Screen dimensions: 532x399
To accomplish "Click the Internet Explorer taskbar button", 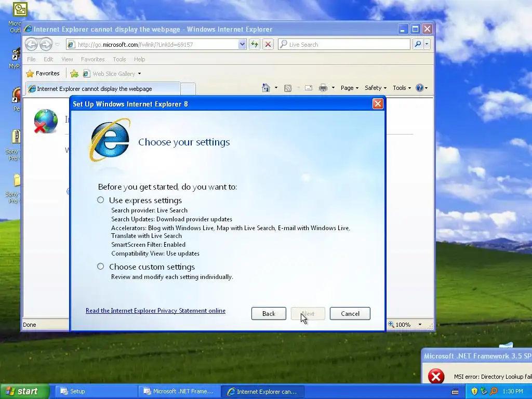I will pos(262,391).
